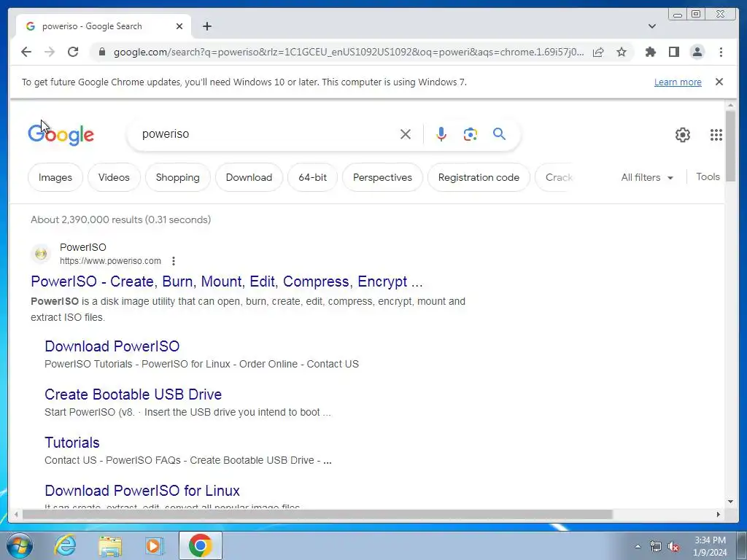This screenshot has height=560, width=747.
Task: Click the Google logo
Action: [61, 135]
